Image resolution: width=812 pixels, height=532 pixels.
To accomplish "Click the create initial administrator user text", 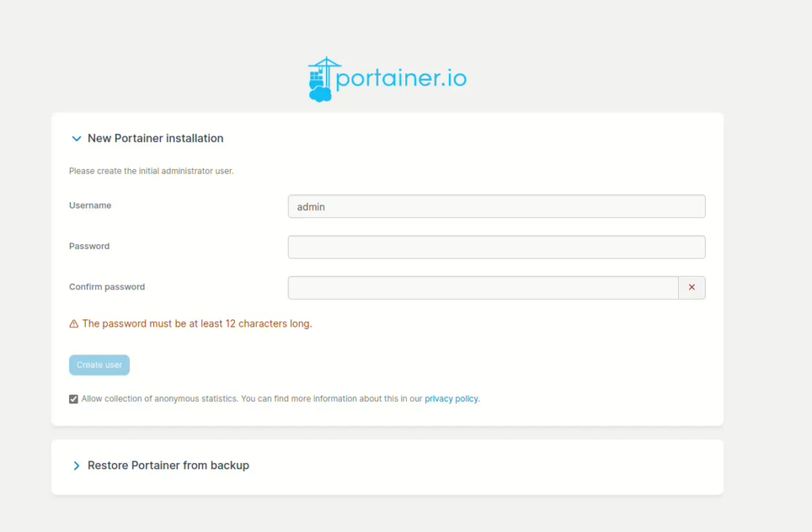I will click(151, 170).
